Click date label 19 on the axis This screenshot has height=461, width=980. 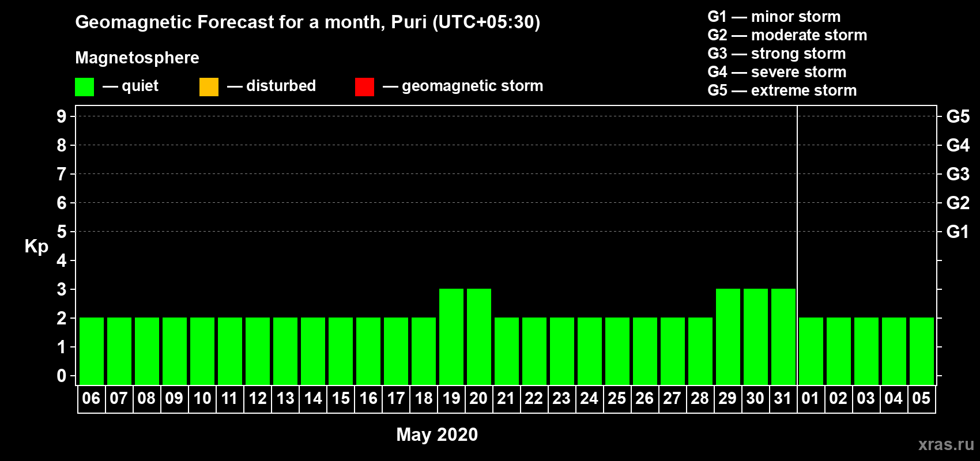[451, 398]
